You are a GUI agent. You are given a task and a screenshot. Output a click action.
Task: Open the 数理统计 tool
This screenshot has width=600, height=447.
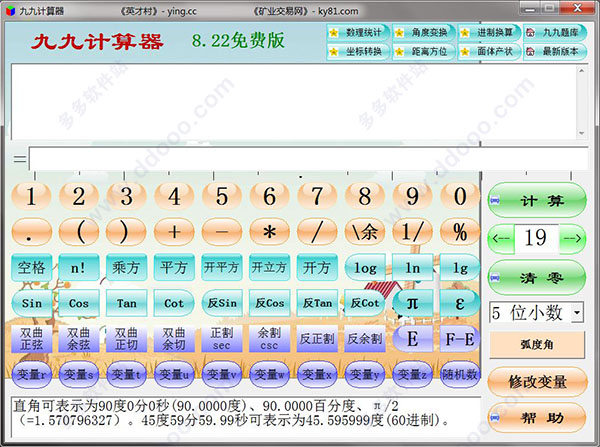coord(358,33)
